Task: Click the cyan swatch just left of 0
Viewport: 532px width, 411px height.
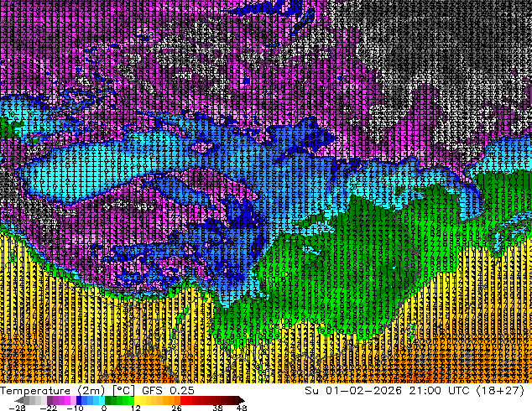Action: click(x=102, y=400)
